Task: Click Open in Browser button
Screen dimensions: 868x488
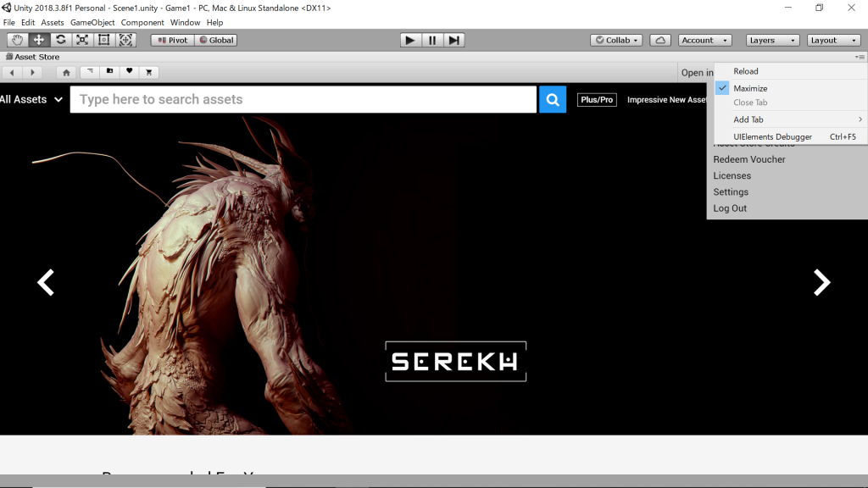Action: click(697, 73)
